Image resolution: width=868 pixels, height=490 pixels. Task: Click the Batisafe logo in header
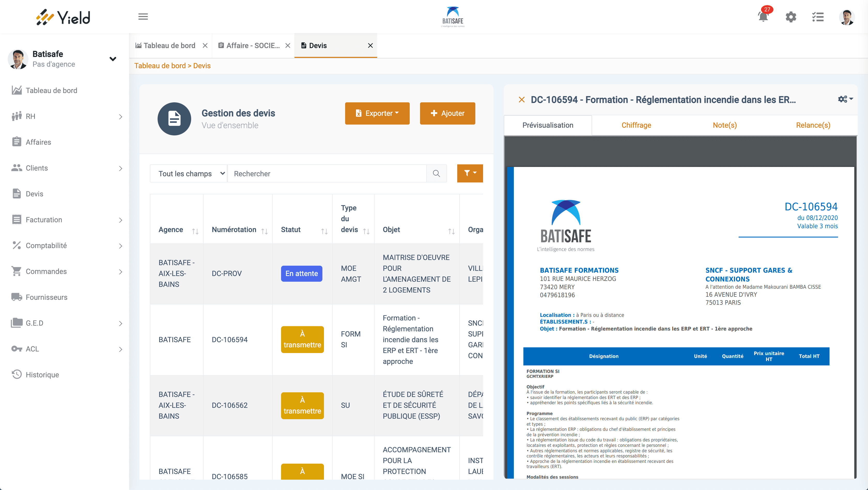(x=453, y=17)
